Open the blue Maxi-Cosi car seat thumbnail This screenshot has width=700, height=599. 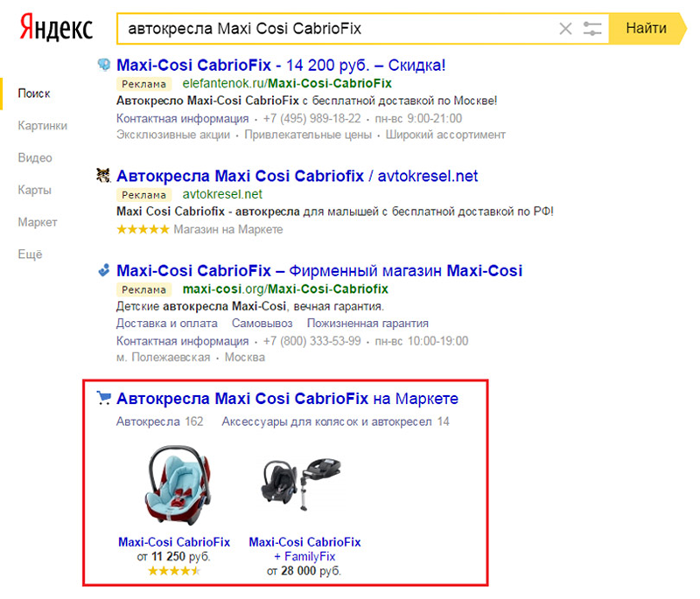pos(173,486)
